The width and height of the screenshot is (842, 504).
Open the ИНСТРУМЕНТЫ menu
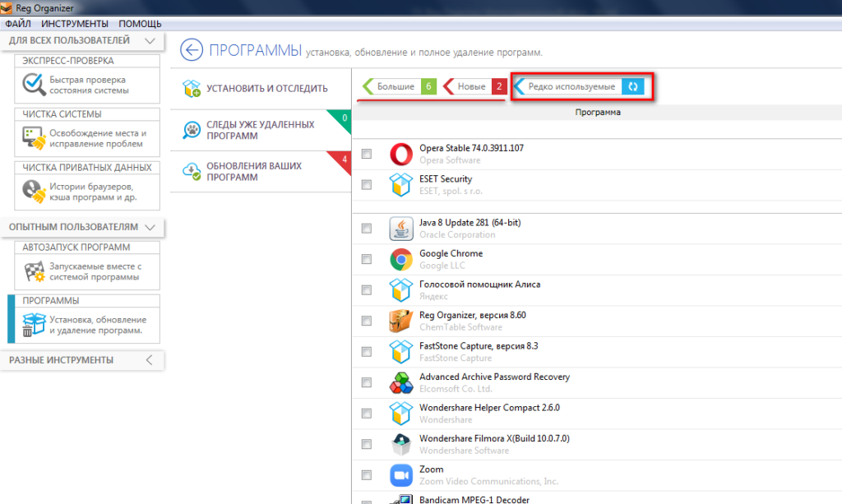coord(74,24)
